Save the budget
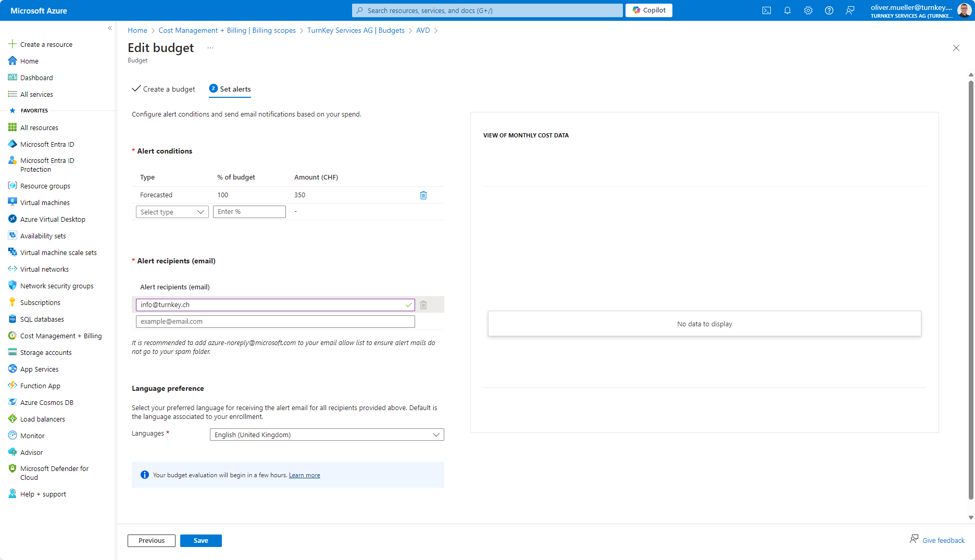Image resolution: width=975 pixels, height=560 pixels. click(x=201, y=541)
